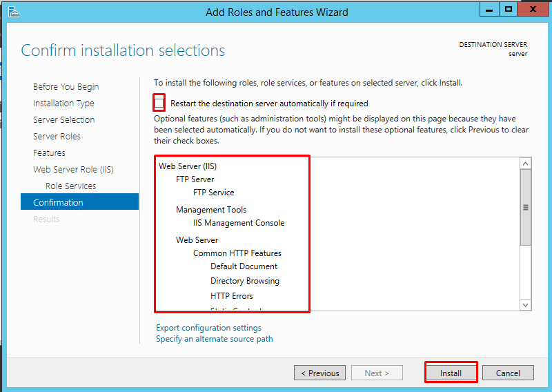Viewport: 552px width, 392px height.
Task: Open the Role Services sub-step
Action: coord(70,186)
